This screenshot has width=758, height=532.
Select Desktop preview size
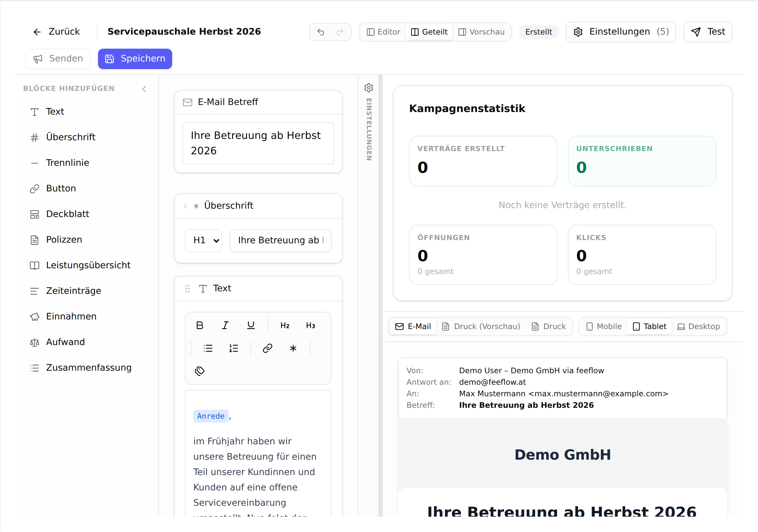[698, 326]
